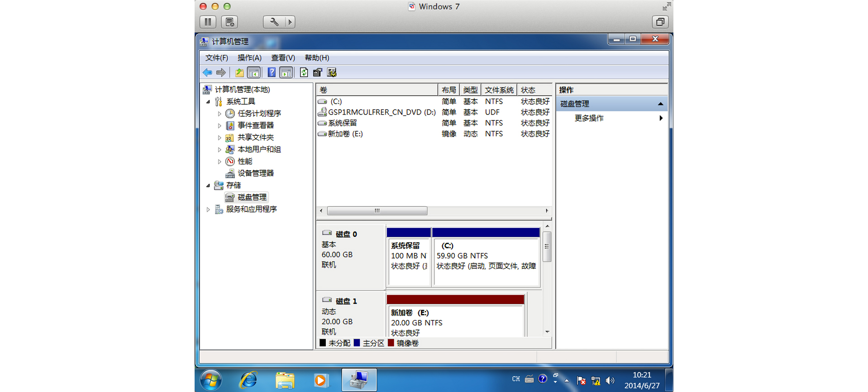Collapse the 存储 tree node
Viewport: 868px width, 392px height.
pos(208,186)
